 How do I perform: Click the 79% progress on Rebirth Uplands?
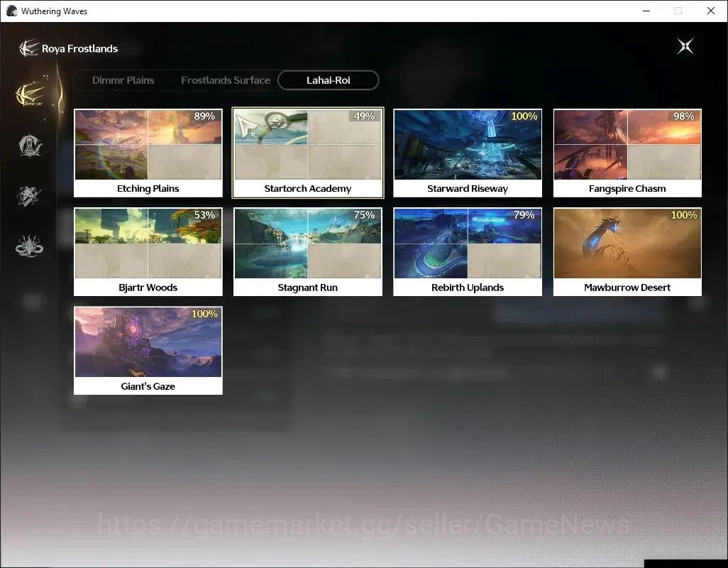click(x=524, y=215)
